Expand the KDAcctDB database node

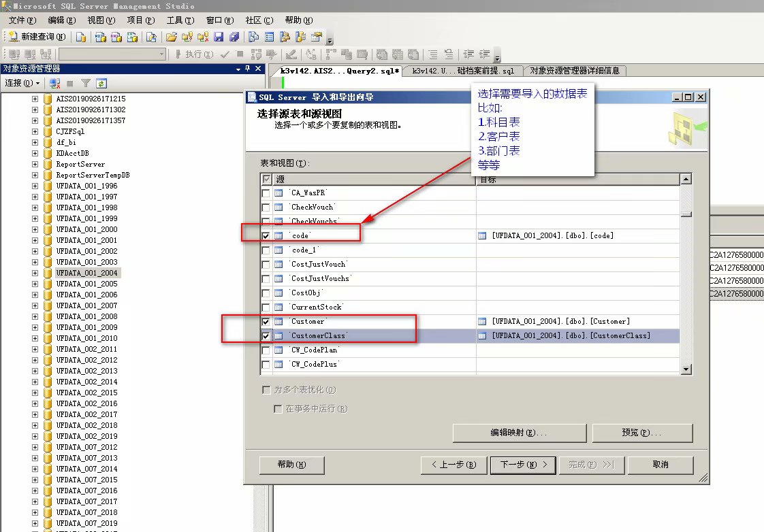[35, 153]
